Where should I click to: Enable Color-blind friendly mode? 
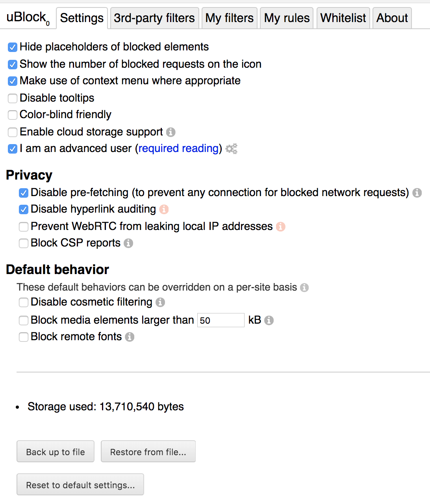[12, 115]
